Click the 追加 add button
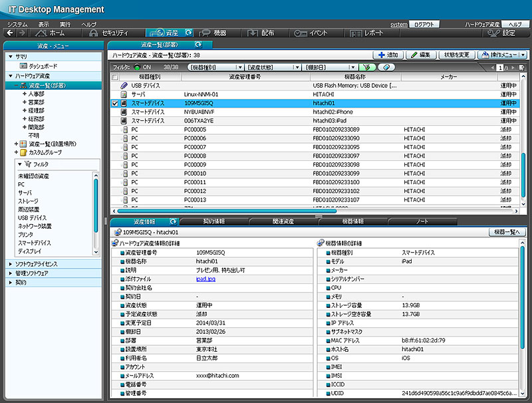The height and width of the screenshot is (403, 532). (388, 55)
